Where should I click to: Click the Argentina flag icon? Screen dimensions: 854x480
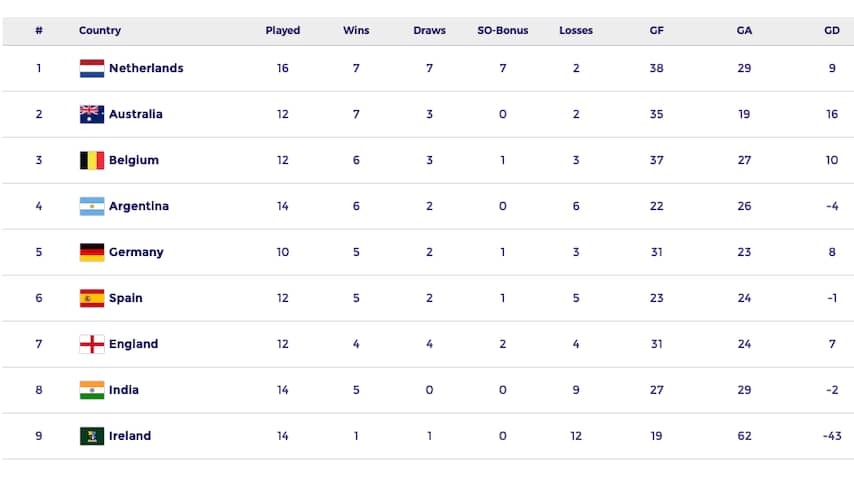click(92, 206)
